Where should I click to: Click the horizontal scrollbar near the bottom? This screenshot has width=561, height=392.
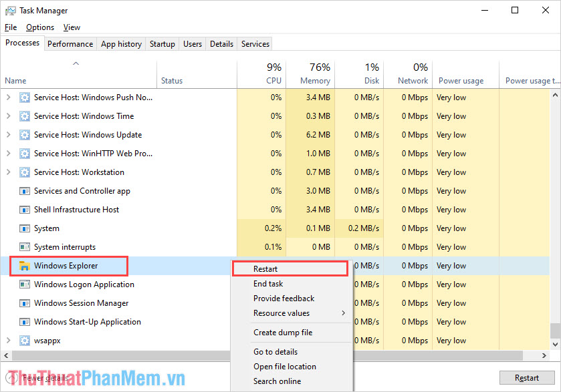[134, 355]
